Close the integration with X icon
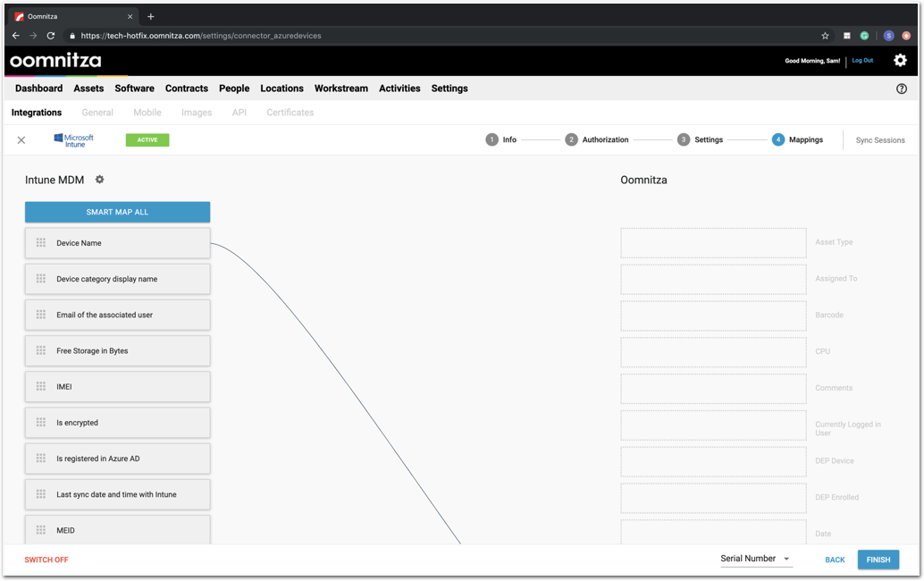The height and width of the screenshot is (581, 924). pyautogui.click(x=21, y=140)
